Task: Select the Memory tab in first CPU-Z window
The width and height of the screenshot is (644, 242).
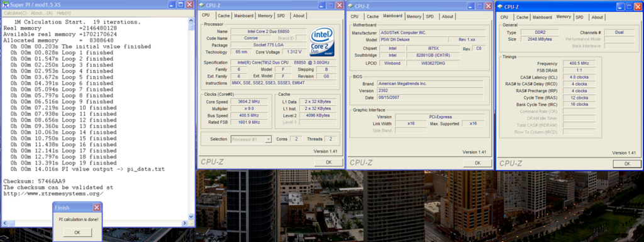Action: pos(265,16)
